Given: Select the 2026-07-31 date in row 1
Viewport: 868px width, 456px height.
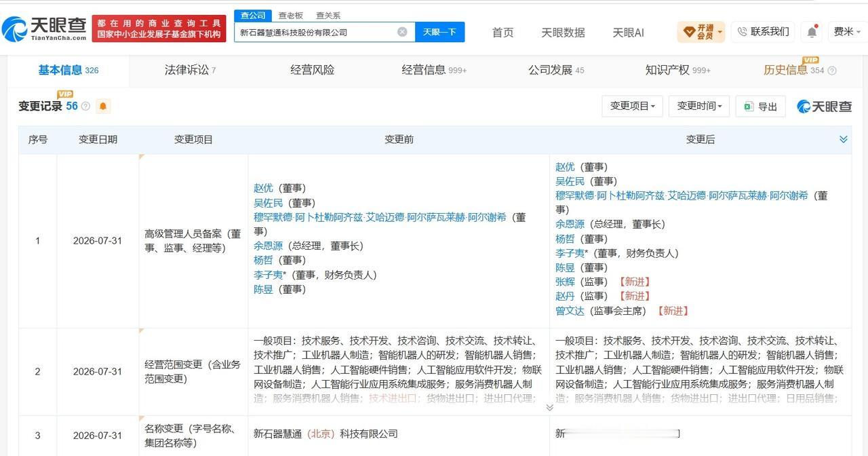Looking at the screenshot, I should (98, 240).
